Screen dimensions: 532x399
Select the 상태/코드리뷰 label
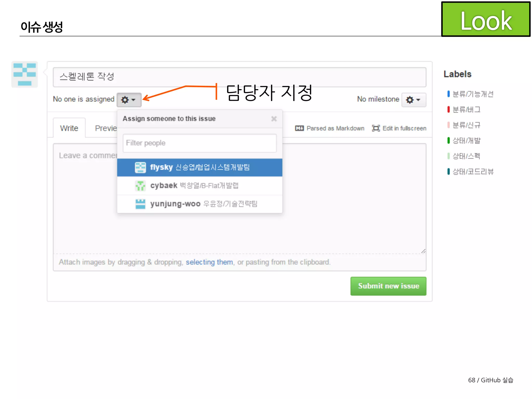click(x=473, y=172)
